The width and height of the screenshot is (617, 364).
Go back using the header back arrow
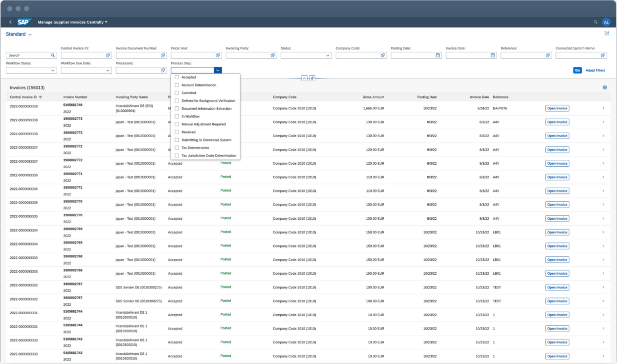10,22
